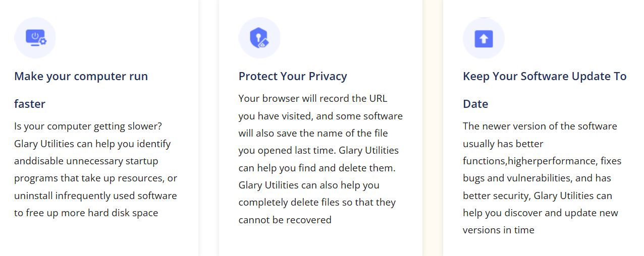
Task: Click the software update upward arrow icon
Action: click(x=484, y=38)
